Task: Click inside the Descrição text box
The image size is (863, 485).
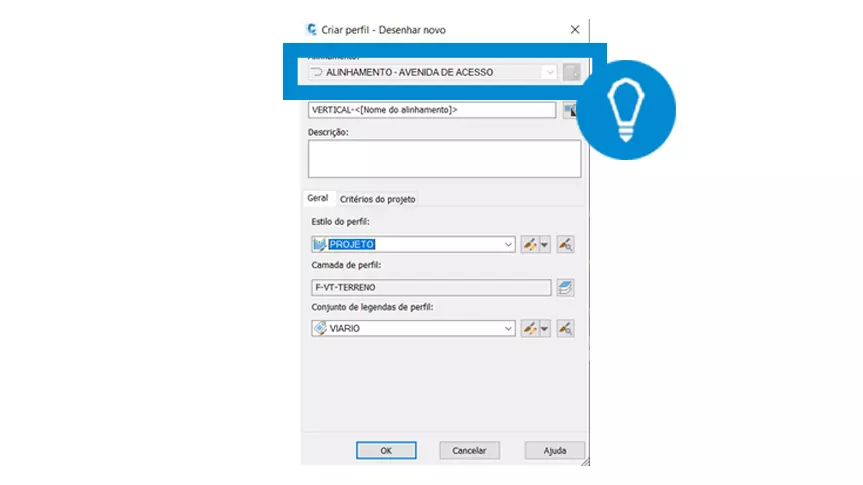Action: 444,159
